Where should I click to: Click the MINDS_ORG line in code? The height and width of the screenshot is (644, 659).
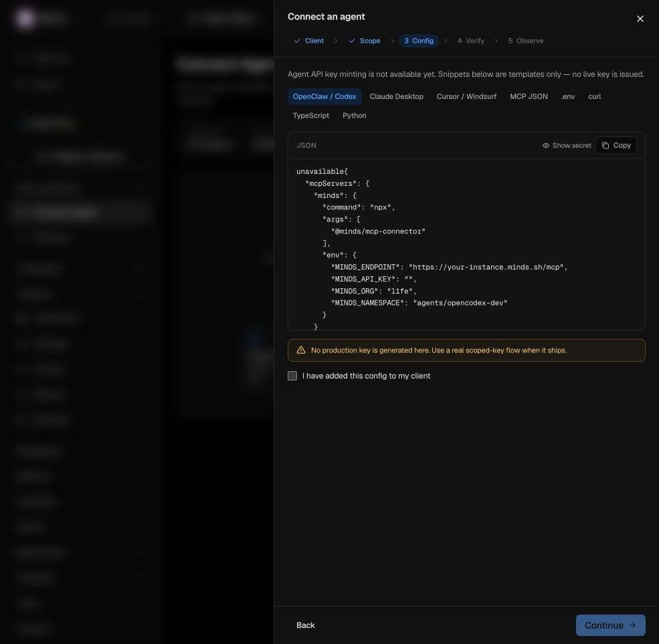pos(373,291)
